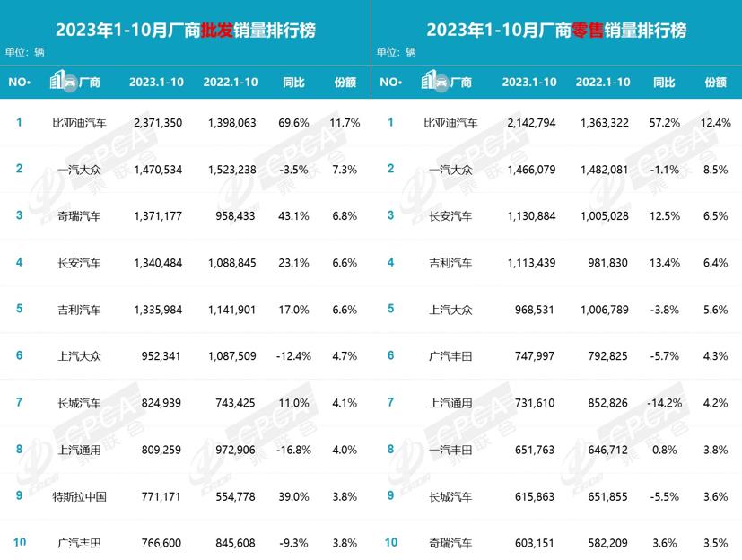
Task: Click retail value 1,006,789
Action: [x=605, y=310]
